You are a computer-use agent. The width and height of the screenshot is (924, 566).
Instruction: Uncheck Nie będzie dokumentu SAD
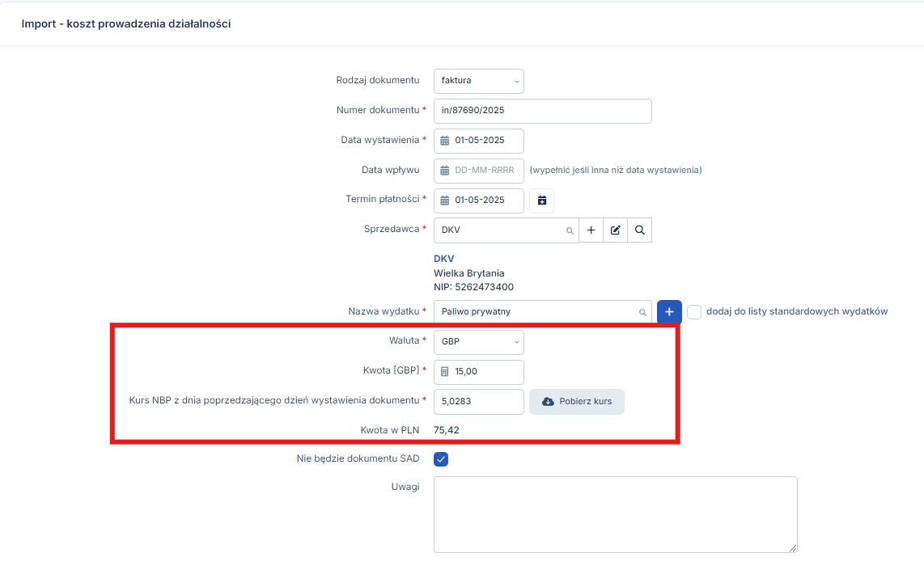441,459
